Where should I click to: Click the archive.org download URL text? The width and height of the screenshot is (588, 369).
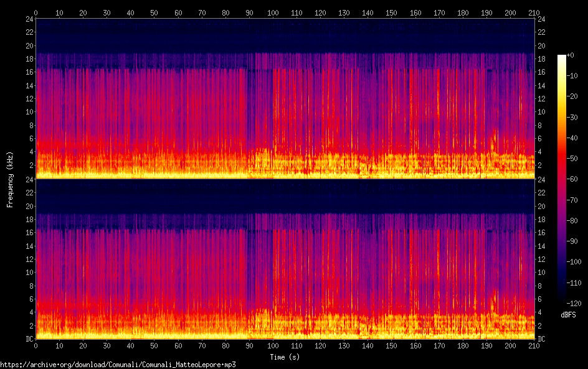click(118, 365)
